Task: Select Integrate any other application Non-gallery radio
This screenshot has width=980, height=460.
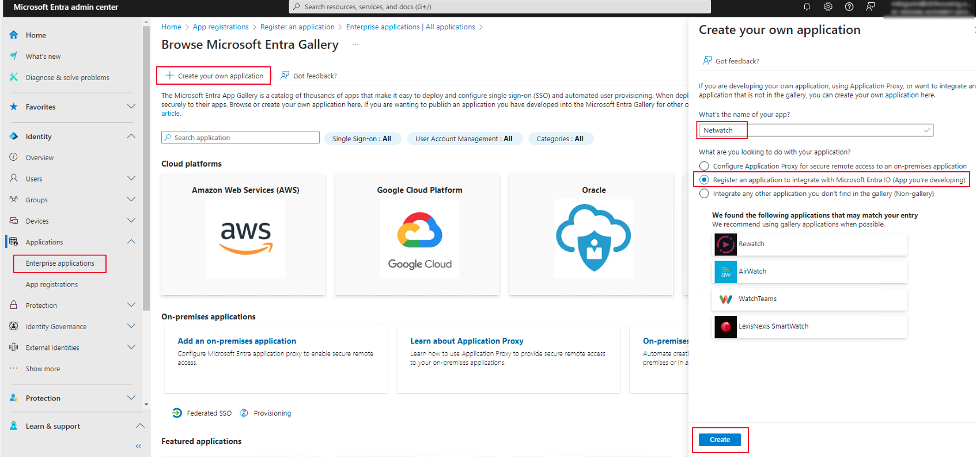Action: pyautogui.click(x=704, y=194)
